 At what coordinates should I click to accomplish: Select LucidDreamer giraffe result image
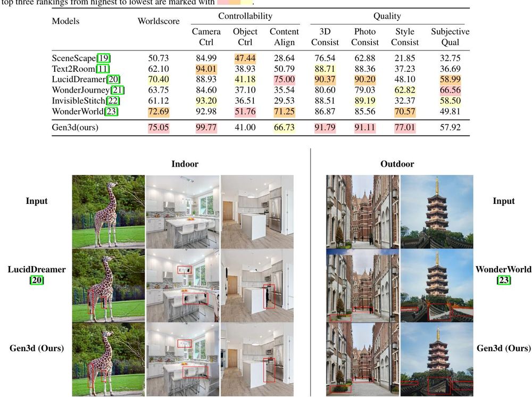pos(109,285)
